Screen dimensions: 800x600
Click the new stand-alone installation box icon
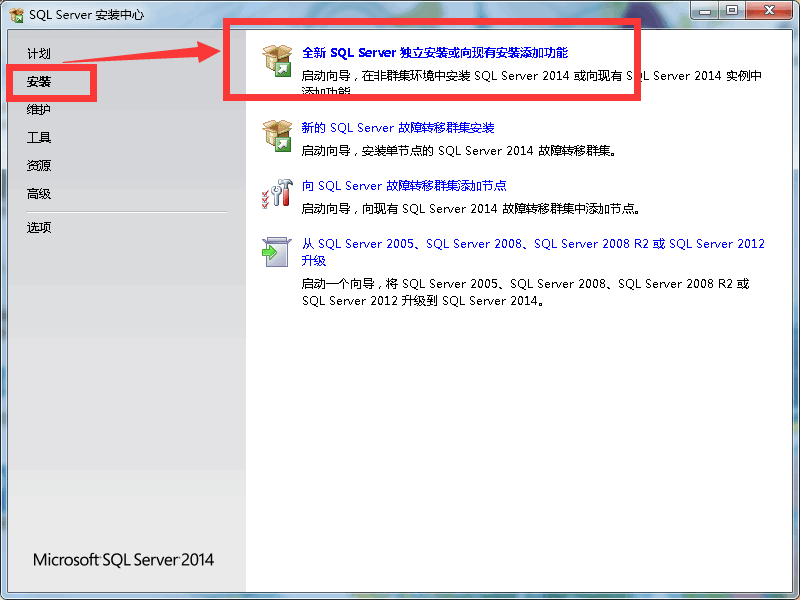tap(277, 61)
